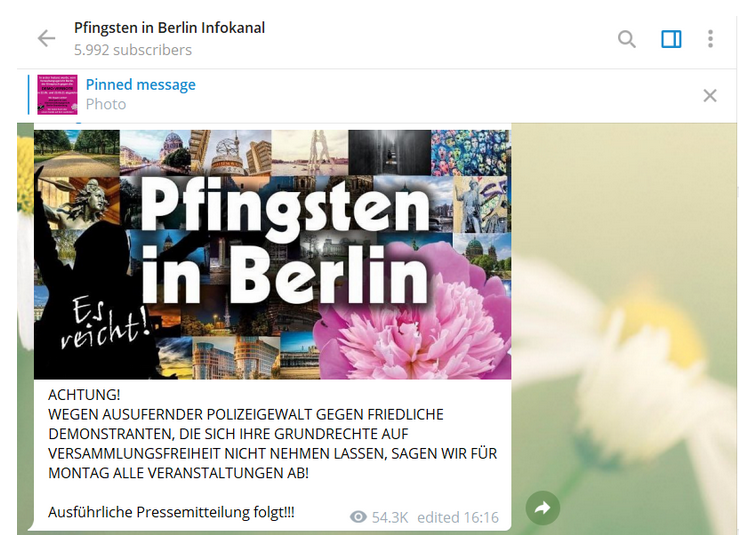Click the 54.3K view count
Viewport: 749px width, 545px height.
[390, 517]
